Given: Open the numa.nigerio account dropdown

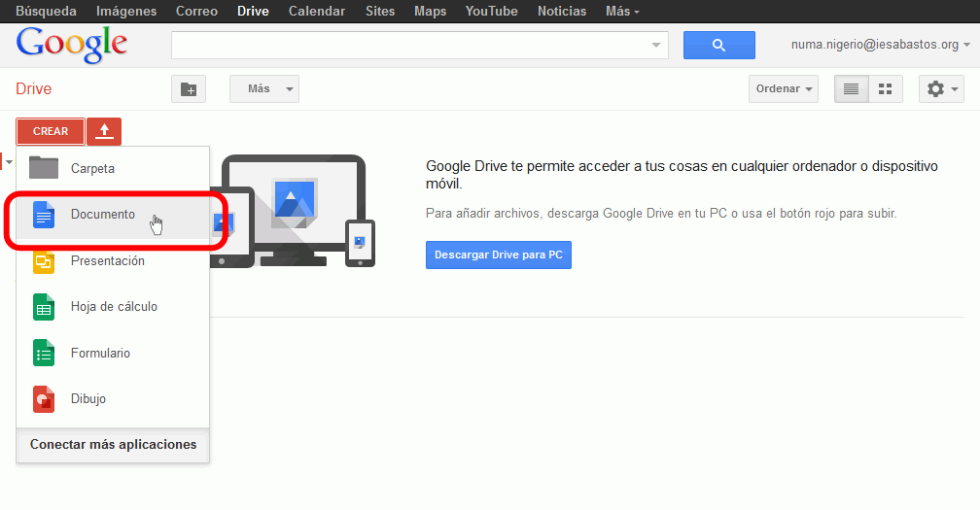Looking at the screenshot, I should pos(881,45).
